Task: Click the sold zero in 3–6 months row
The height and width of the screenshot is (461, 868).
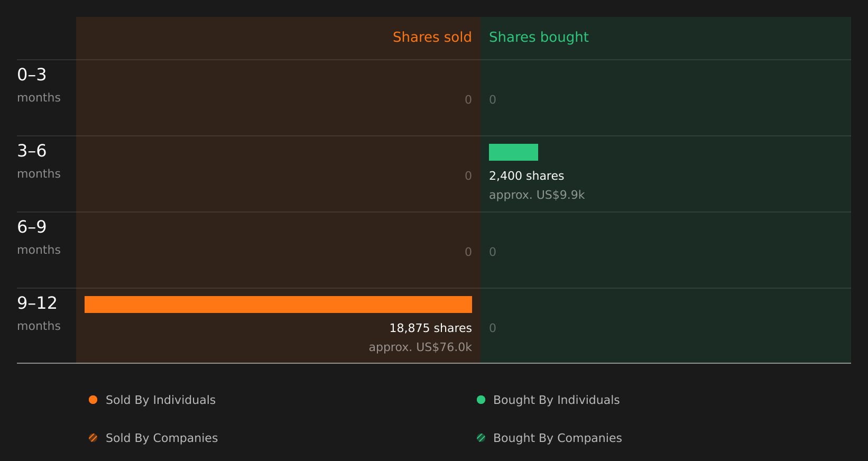Action: [468, 176]
